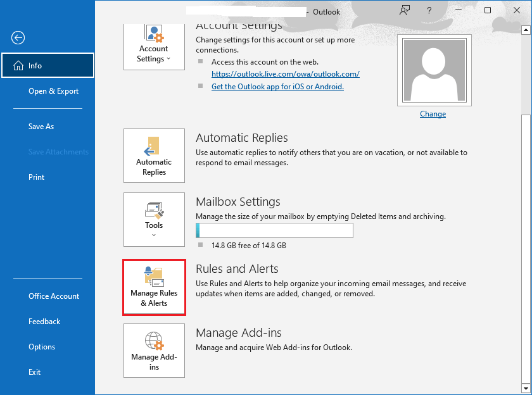Click the back arrow to leave Backstage
The image size is (532, 395).
(x=18, y=37)
